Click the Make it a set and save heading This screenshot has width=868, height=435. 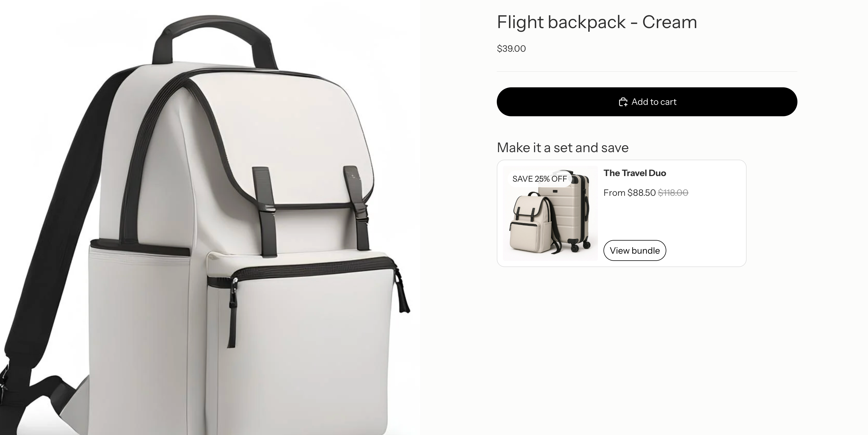click(563, 148)
